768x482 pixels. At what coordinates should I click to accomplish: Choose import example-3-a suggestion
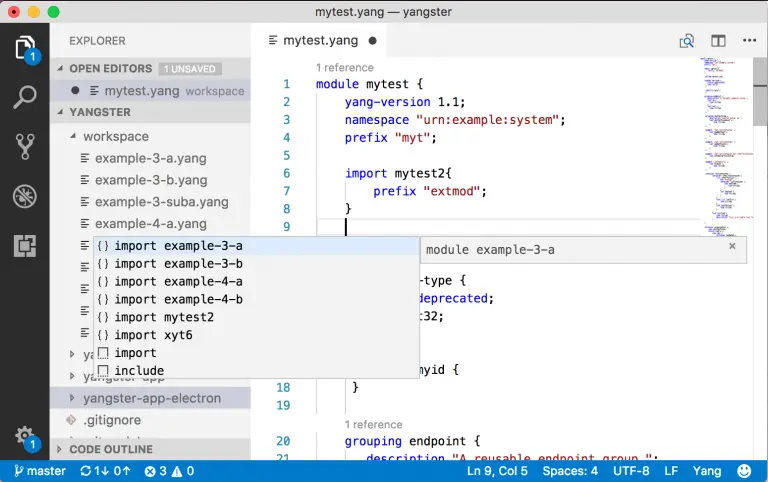click(x=256, y=245)
